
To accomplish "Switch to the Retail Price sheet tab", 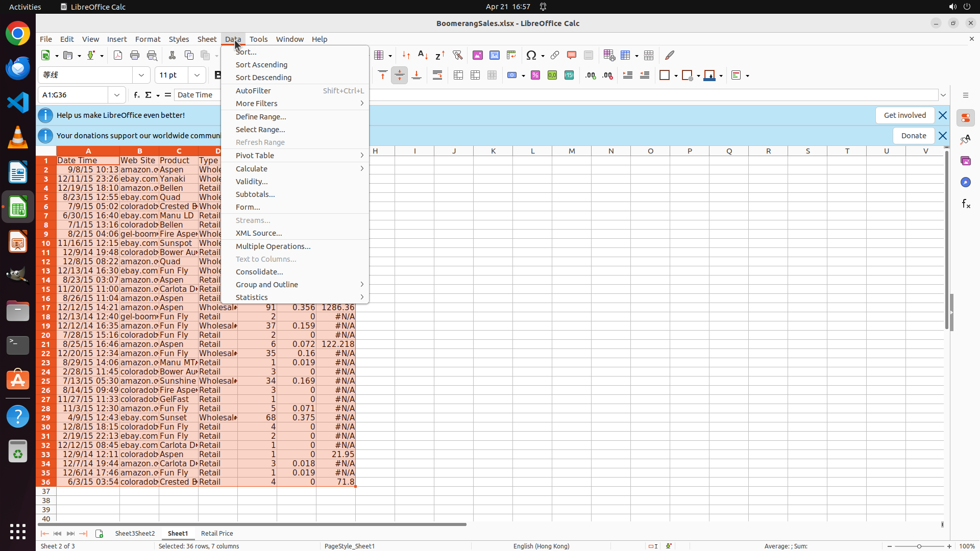I will (217, 533).
